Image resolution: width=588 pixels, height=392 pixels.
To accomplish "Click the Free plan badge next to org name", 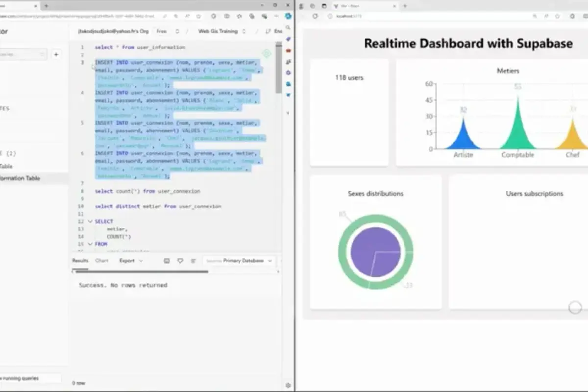I will tap(161, 31).
